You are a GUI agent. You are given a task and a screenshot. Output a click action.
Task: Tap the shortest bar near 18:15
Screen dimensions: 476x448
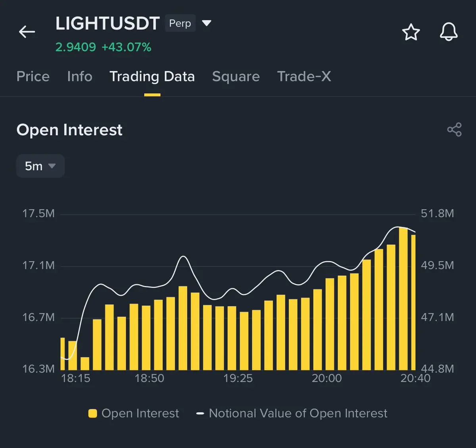85,363
